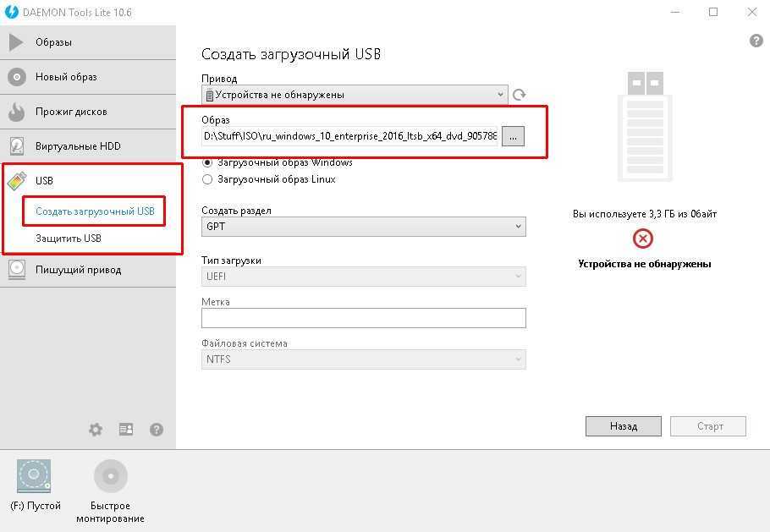Click the DAEMON Tools logo in title bar
Image resolution: width=770 pixels, height=532 pixels.
coord(11,12)
